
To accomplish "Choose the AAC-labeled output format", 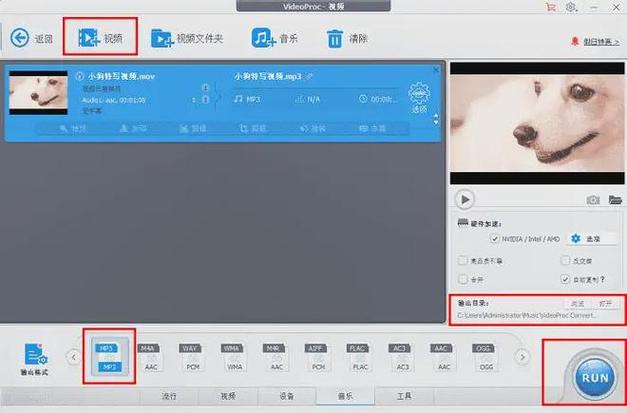I will pos(443,357).
